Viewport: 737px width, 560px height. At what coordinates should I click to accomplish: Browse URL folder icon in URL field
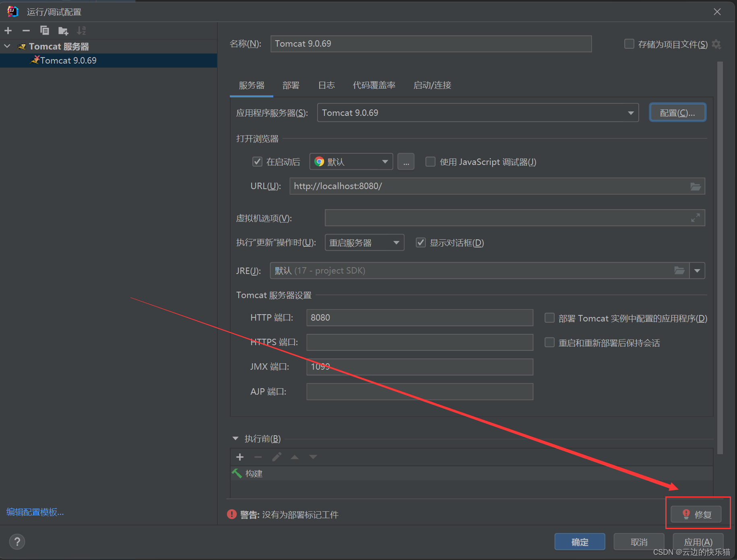click(x=696, y=186)
